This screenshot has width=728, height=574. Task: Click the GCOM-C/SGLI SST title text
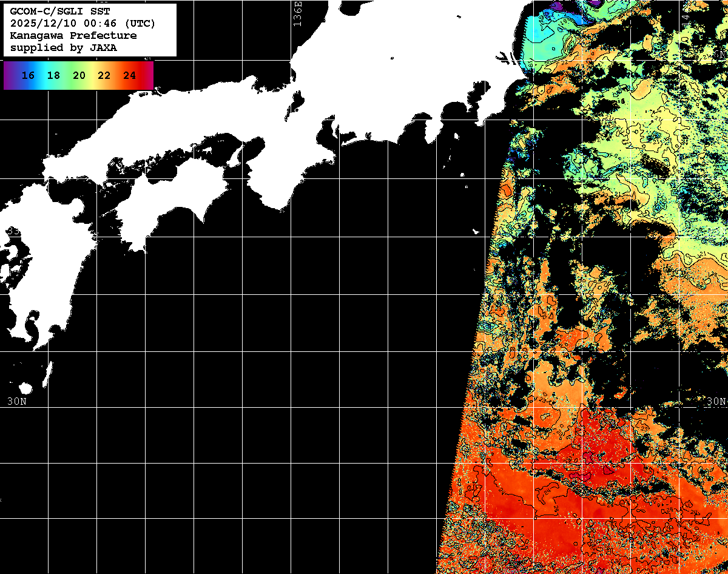60,12
